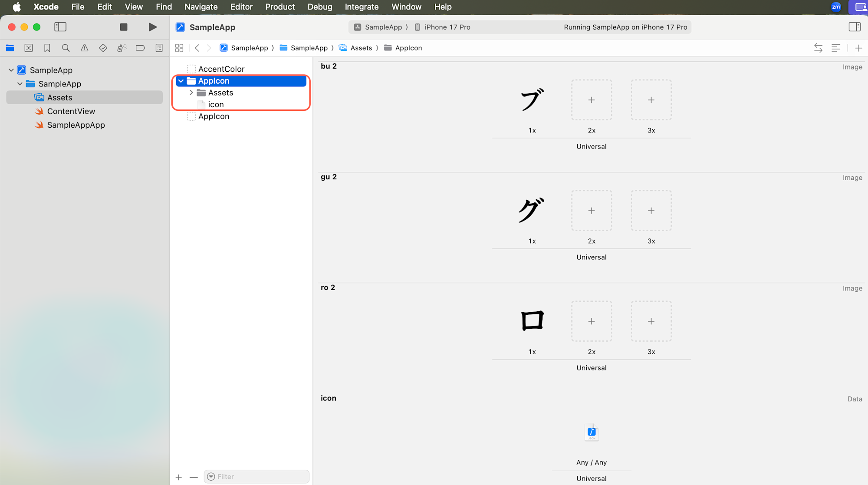Image resolution: width=868 pixels, height=485 pixels.
Task: Open the Product menu
Action: point(280,7)
